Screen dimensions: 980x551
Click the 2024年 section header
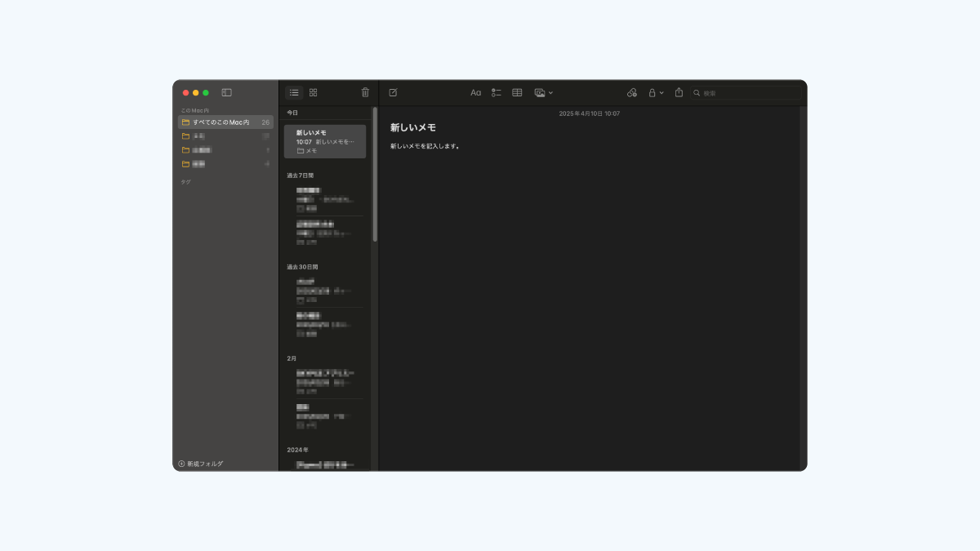pyautogui.click(x=296, y=450)
